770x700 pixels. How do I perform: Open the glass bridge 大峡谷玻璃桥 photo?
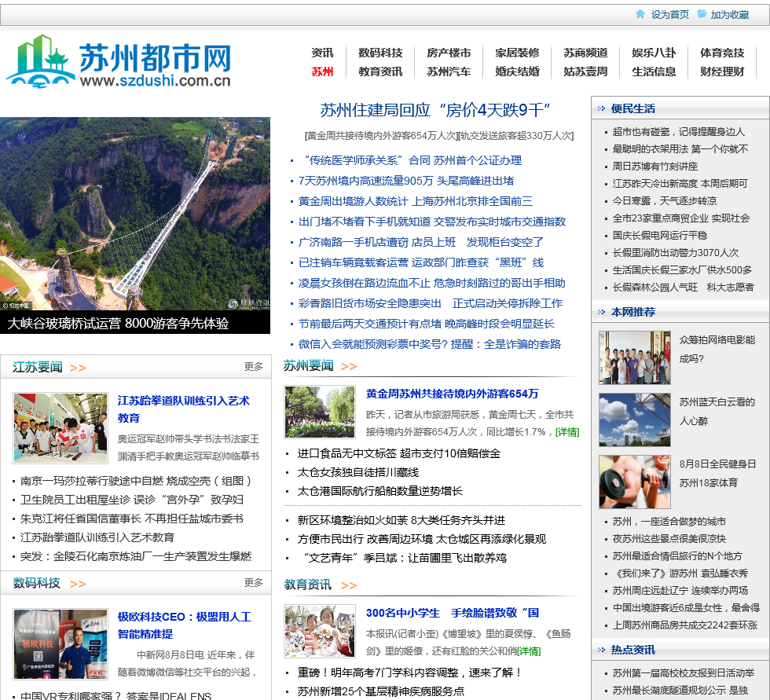click(135, 214)
